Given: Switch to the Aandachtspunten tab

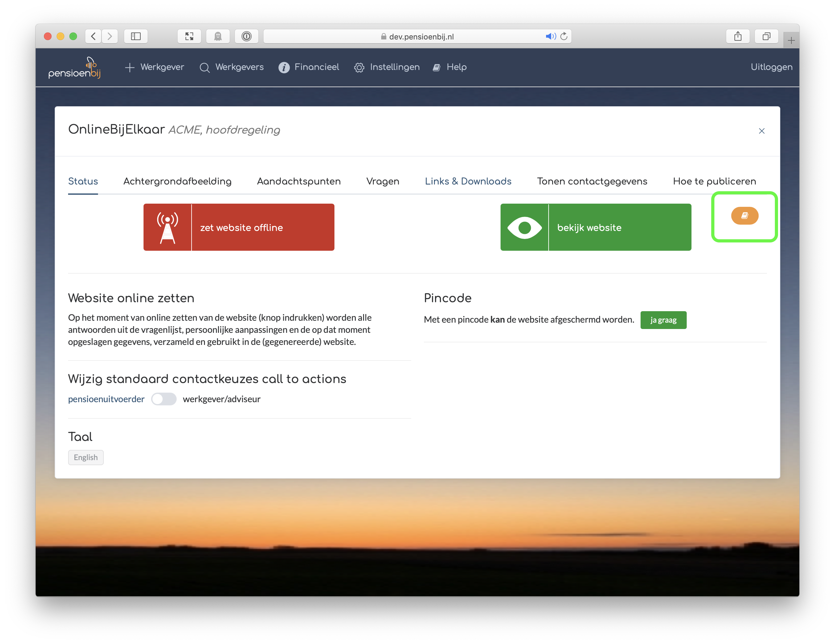Looking at the screenshot, I should tap(298, 181).
